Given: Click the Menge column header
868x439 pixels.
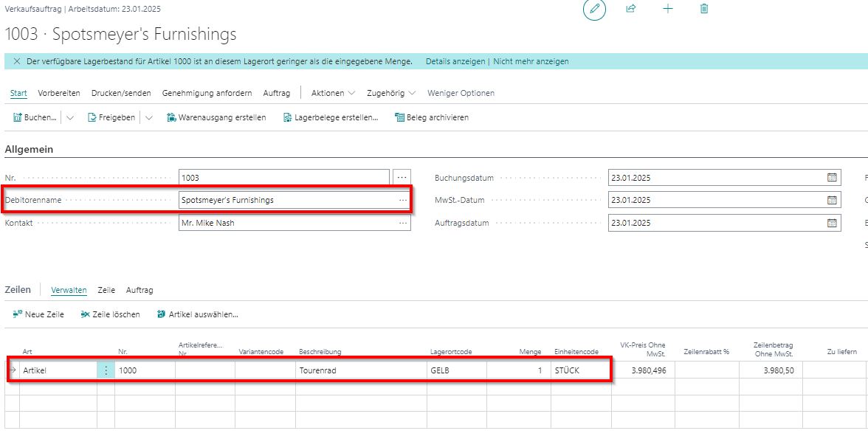Looking at the screenshot, I should pyautogui.click(x=530, y=351).
